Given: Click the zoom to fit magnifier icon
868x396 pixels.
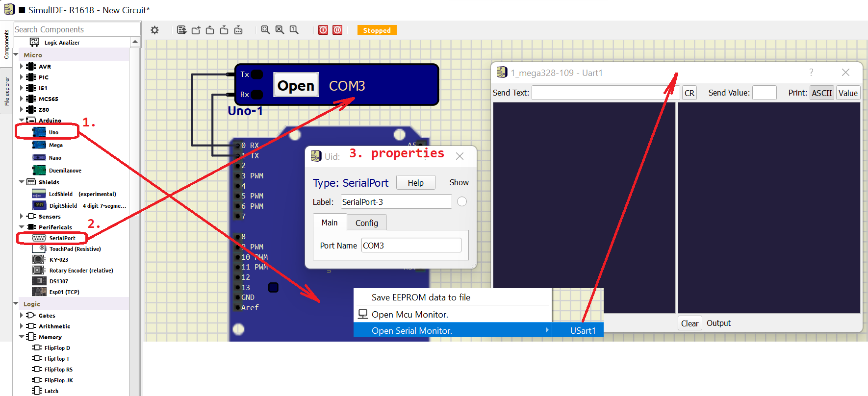Looking at the screenshot, I should click(x=265, y=30).
